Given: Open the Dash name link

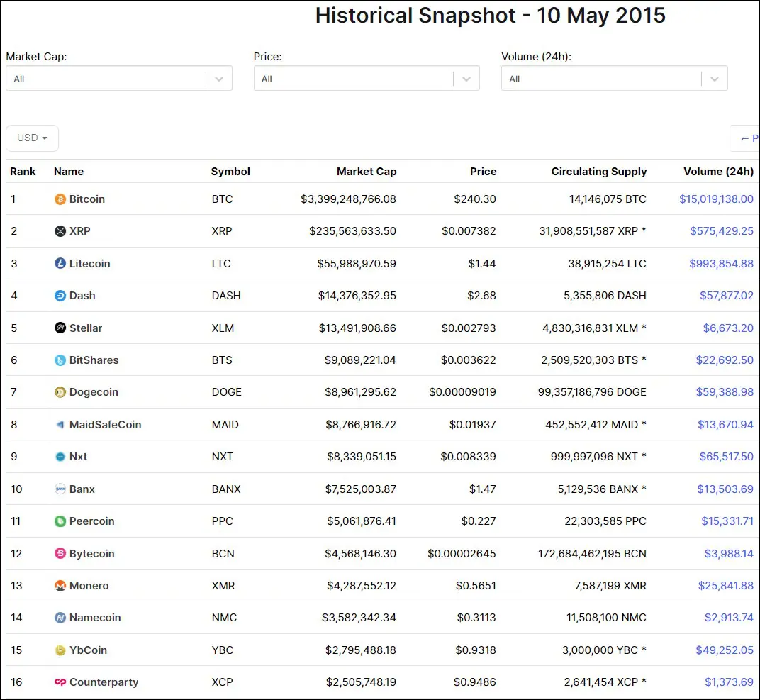Looking at the screenshot, I should (82, 296).
